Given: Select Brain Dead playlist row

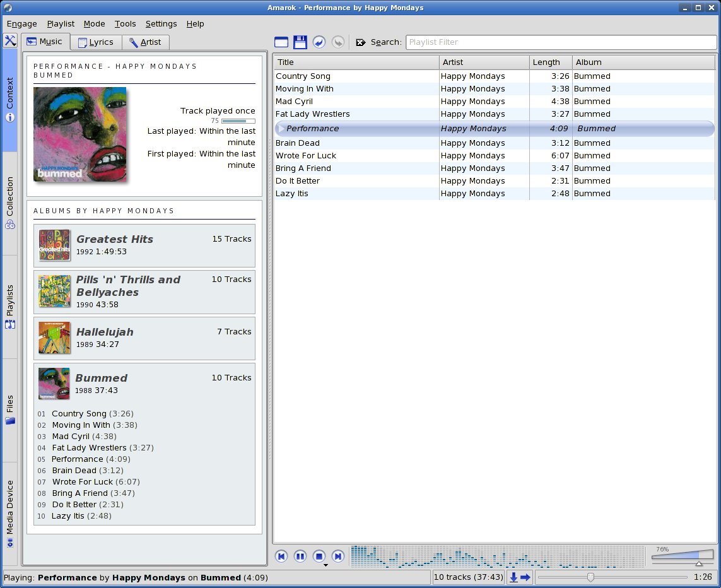Looking at the screenshot, I should pos(495,143).
